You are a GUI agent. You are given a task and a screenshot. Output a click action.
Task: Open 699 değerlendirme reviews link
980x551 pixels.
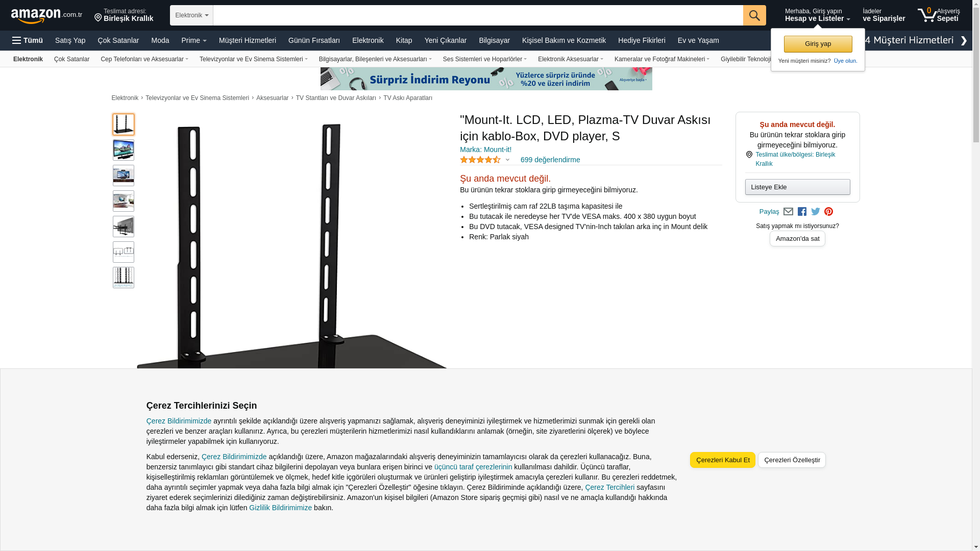click(x=550, y=160)
